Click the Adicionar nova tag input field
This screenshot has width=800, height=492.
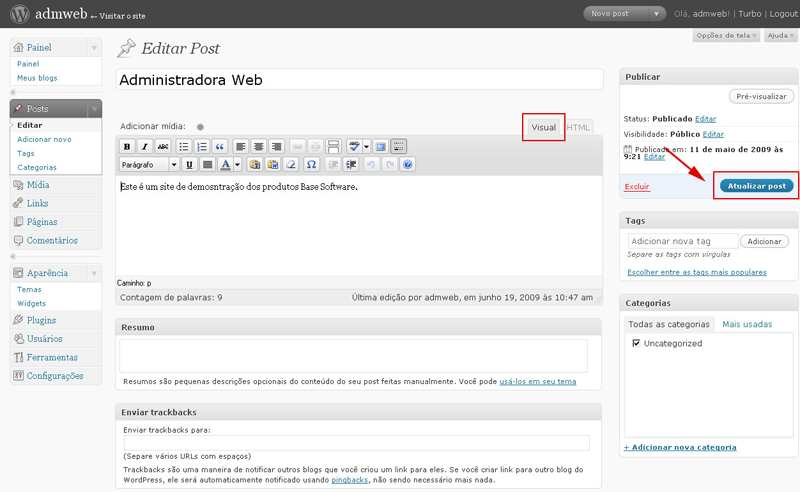[x=682, y=241]
